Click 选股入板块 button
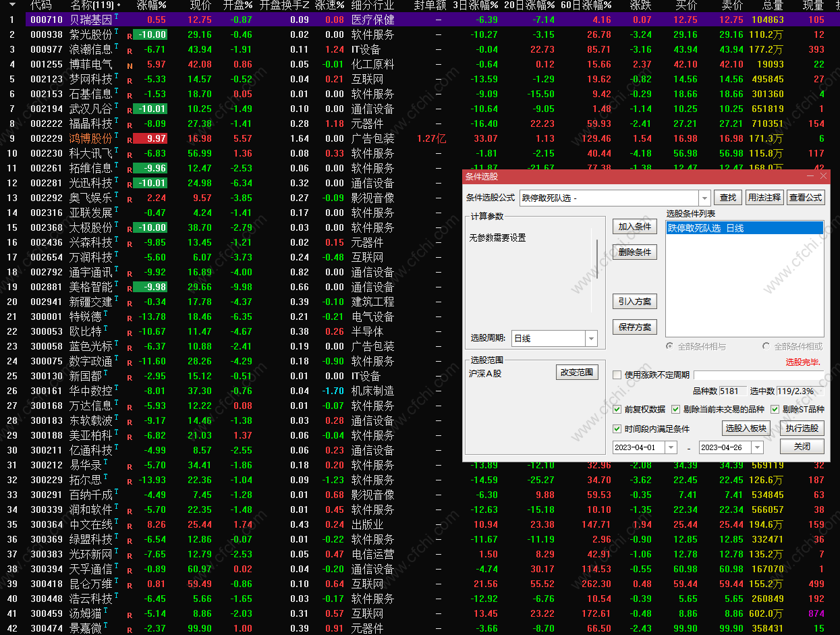 pyautogui.click(x=746, y=429)
